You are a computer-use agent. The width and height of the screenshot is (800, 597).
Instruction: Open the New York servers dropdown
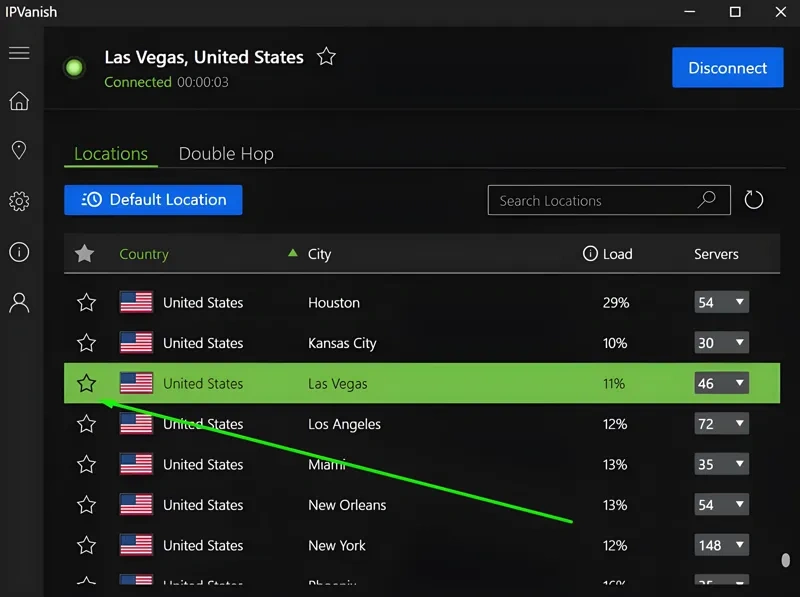(x=723, y=546)
